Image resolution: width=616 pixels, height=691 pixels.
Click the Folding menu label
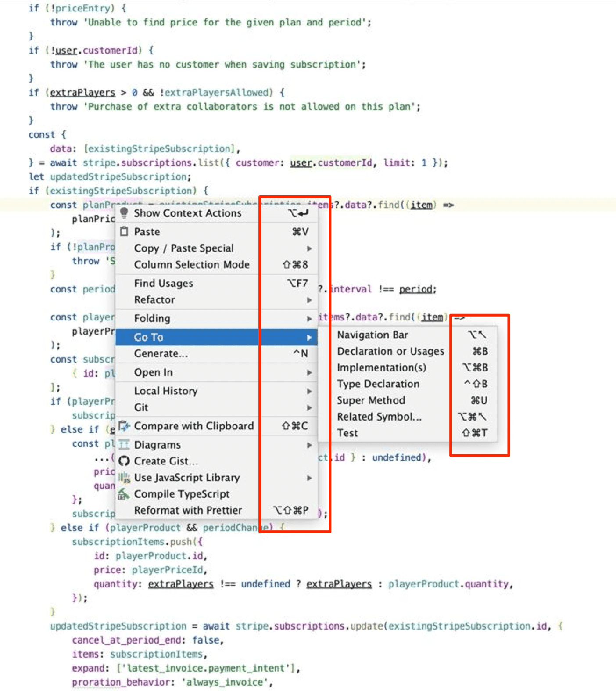(152, 318)
